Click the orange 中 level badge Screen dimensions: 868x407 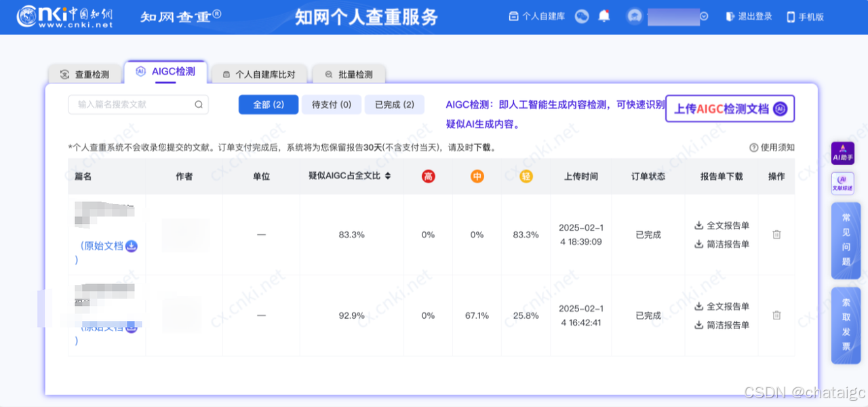pyautogui.click(x=477, y=176)
